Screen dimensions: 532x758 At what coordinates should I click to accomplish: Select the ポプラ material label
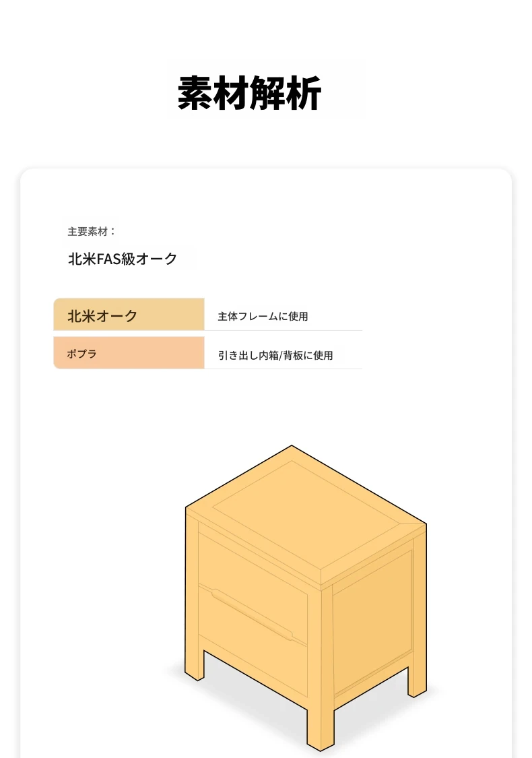click(x=81, y=353)
